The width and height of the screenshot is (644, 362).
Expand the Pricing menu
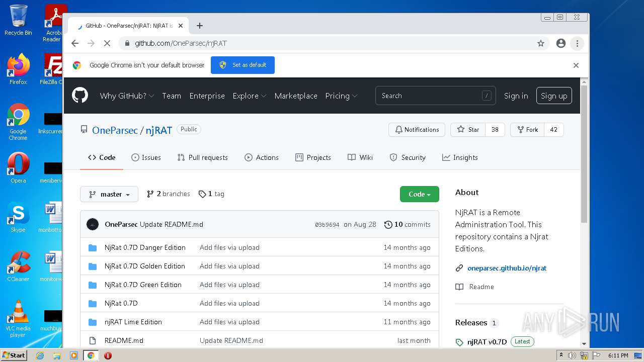tap(341, 96)
